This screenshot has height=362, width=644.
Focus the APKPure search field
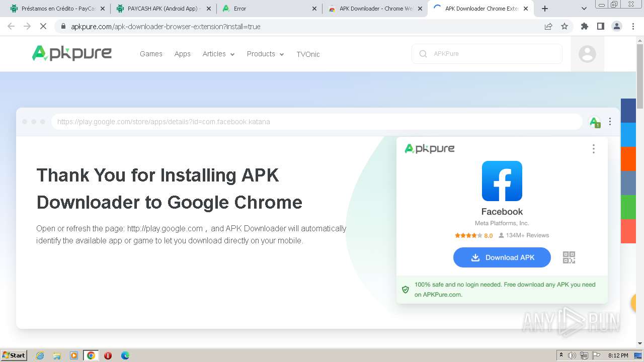(x=487, y=54)
